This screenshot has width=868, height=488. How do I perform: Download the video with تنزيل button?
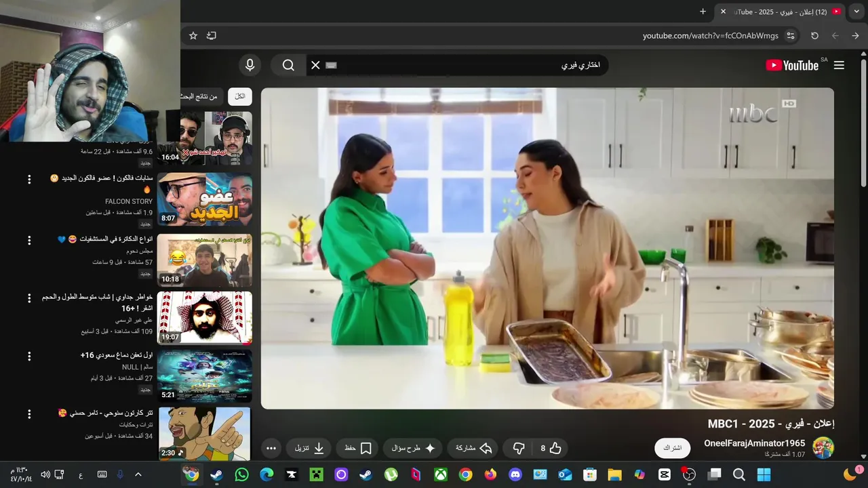(x=309, y=448)
